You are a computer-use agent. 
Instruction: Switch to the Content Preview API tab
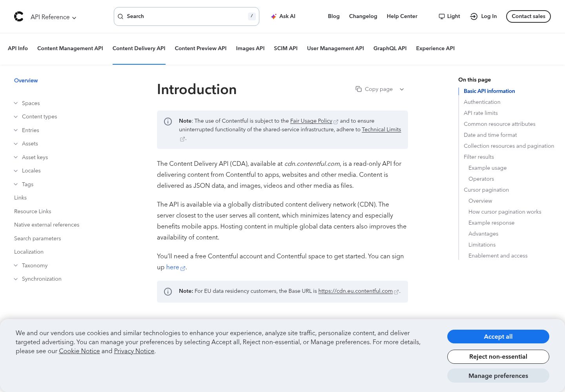(200, 48)
